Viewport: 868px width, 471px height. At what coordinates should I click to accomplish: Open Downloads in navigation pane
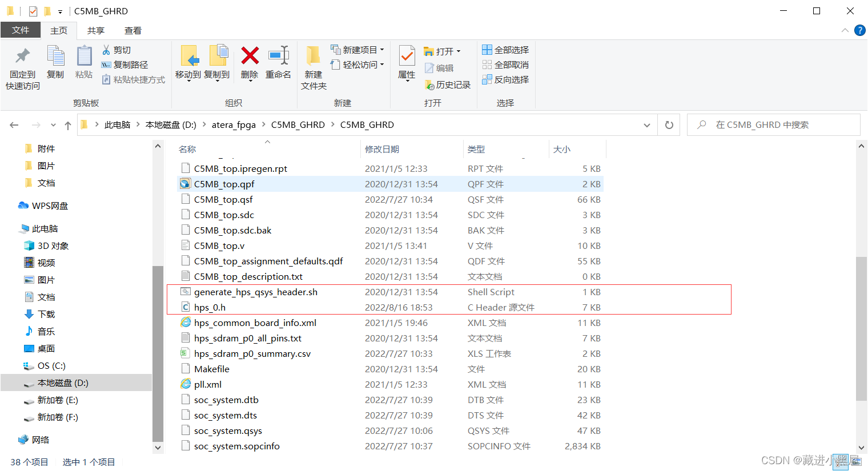pos(40,314)
